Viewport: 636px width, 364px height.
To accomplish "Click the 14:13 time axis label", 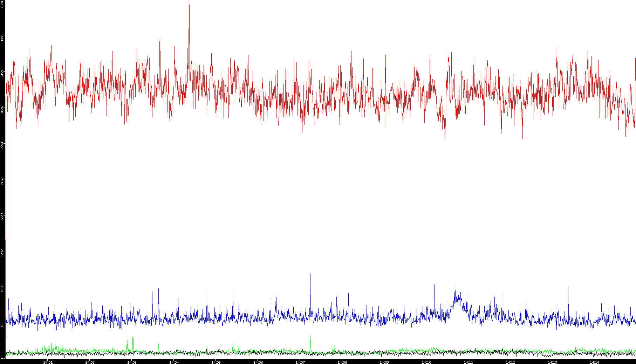I will click(x=553, y=362).
